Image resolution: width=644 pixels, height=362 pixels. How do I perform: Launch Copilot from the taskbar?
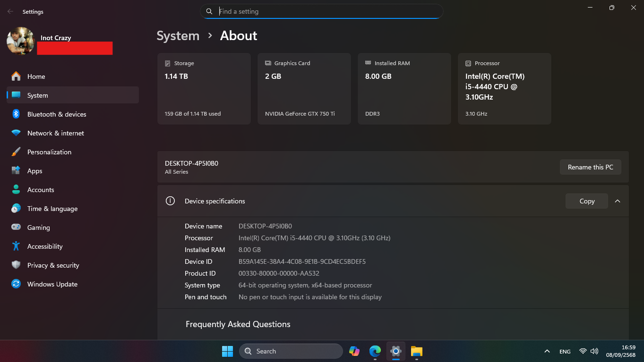point(354,351)
